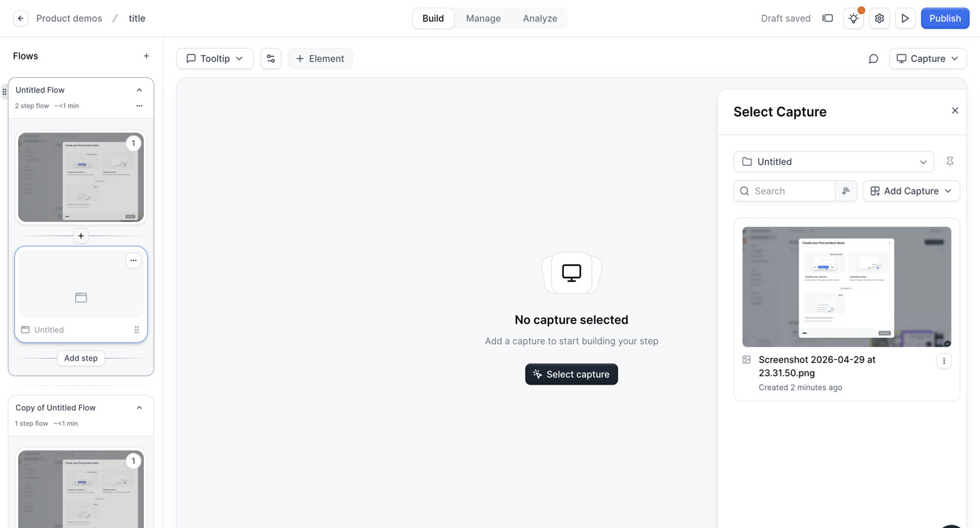The width and height of the screenshot is (980, 528).
Task: Switch to the Manage tab
Action: pyautogui.click(x=484, y=18)
